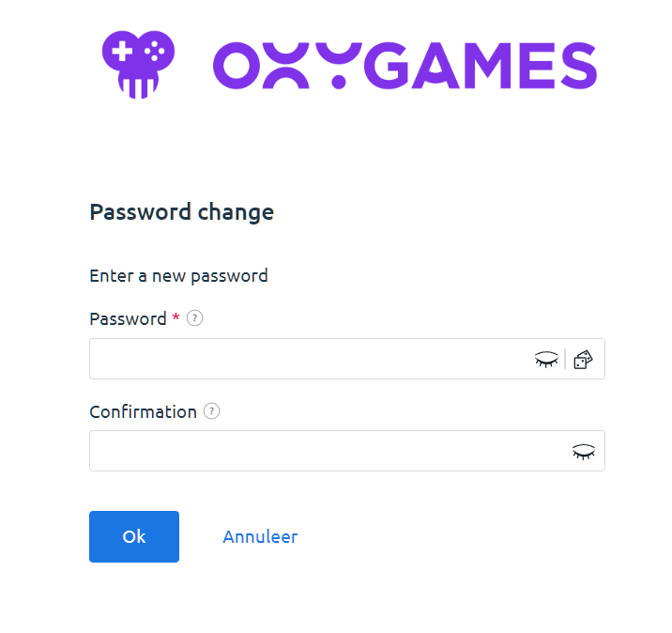
Task: Cancel via the Annuleer link
Action: point(260,537)
